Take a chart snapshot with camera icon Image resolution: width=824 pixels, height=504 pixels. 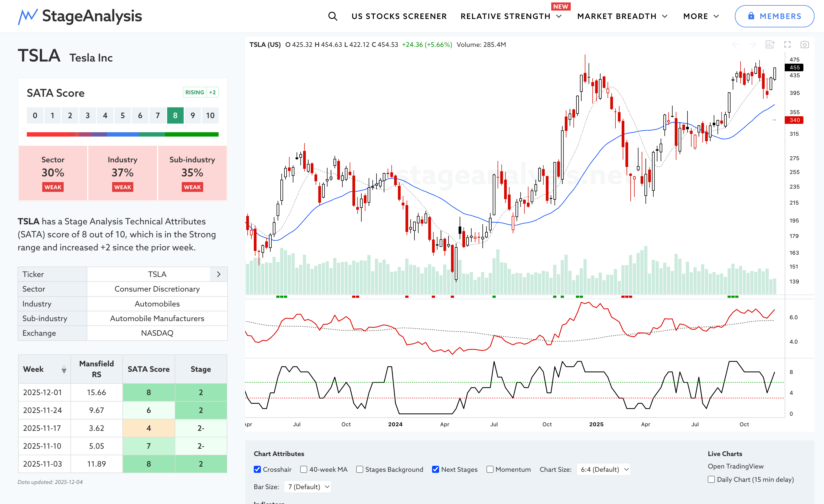coord(804,44)
